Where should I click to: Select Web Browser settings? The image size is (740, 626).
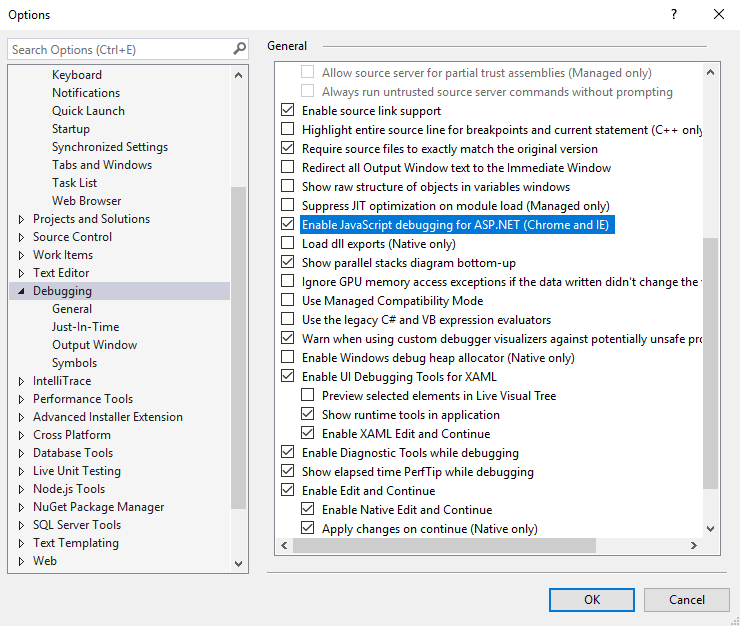click(x=86, y=201)
